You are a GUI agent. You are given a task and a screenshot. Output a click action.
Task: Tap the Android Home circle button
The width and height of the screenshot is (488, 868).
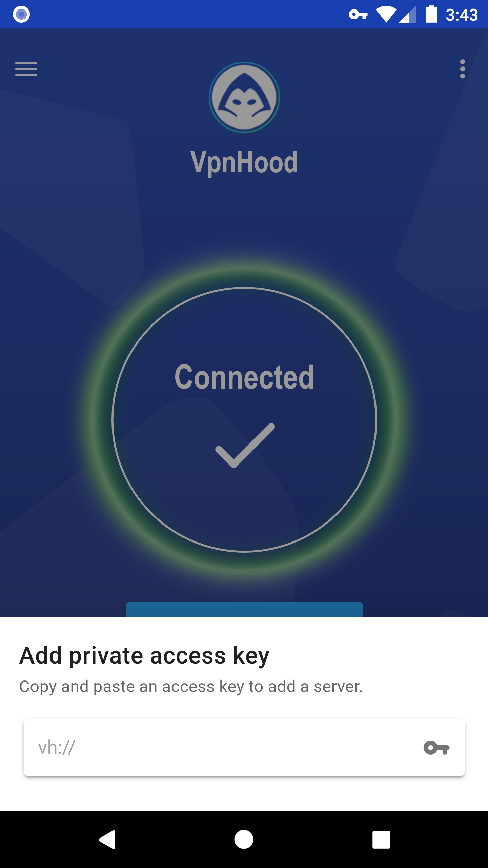pos(244,840)
